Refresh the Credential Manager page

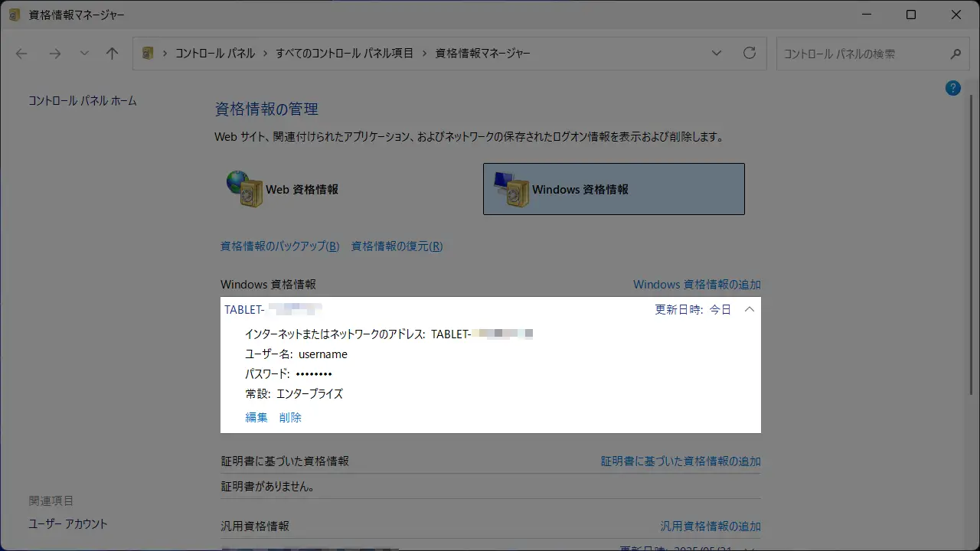pyautogui.click(x=750, y=54)
